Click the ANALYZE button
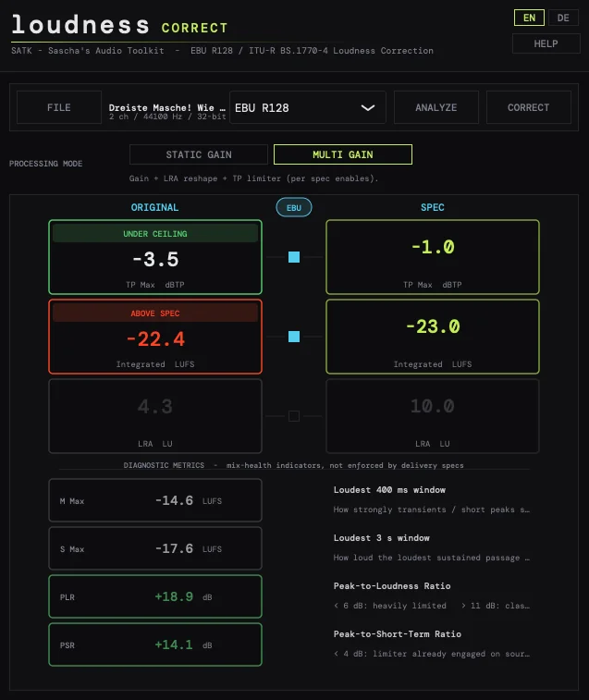 (x=436, y=107)
